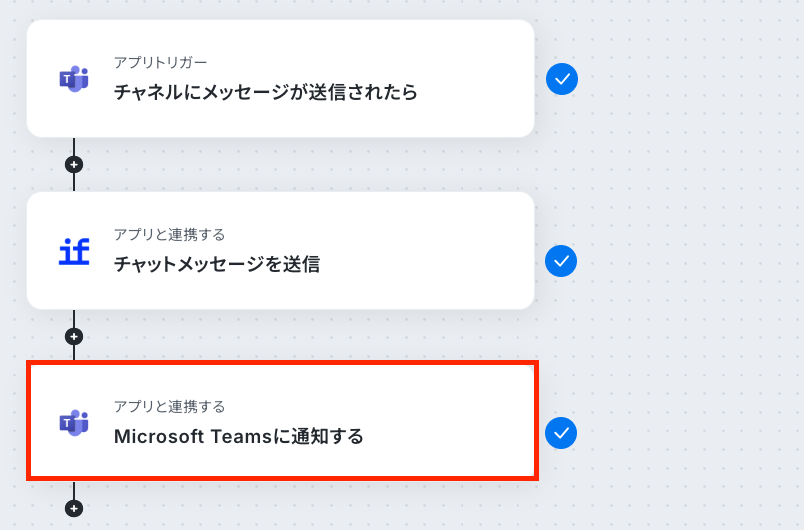This screenshot has height=530, width=804.
Task: Click Teams icon in the app trigger card
Action: (74, 79)
